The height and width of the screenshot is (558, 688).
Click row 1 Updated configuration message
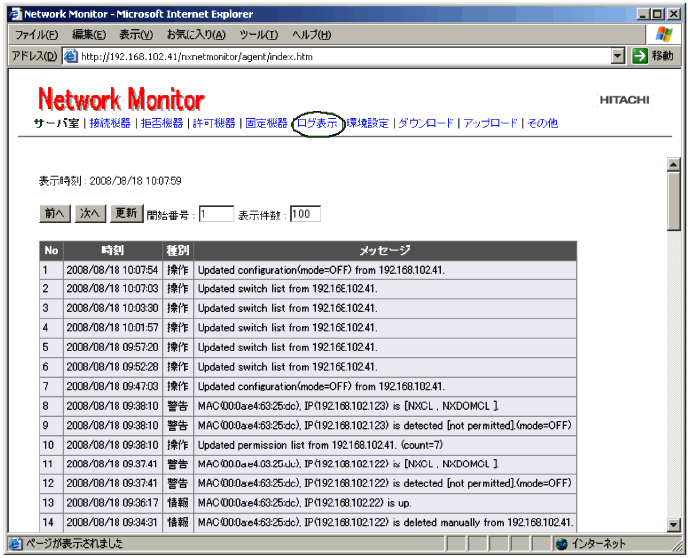321,270
